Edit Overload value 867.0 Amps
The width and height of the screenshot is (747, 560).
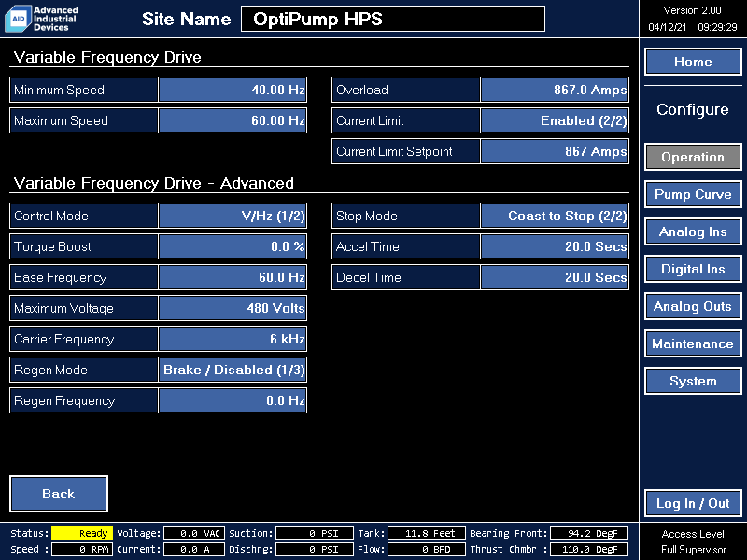coord(555,90)
